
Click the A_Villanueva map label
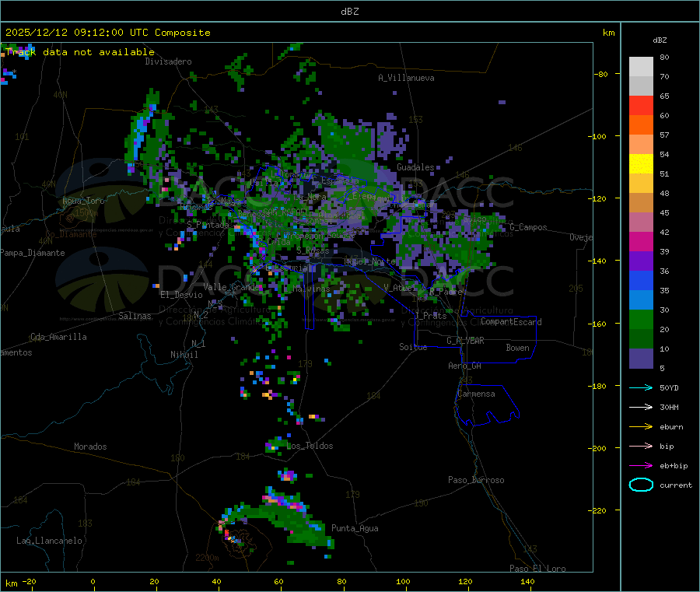click(x=406, y=78)
